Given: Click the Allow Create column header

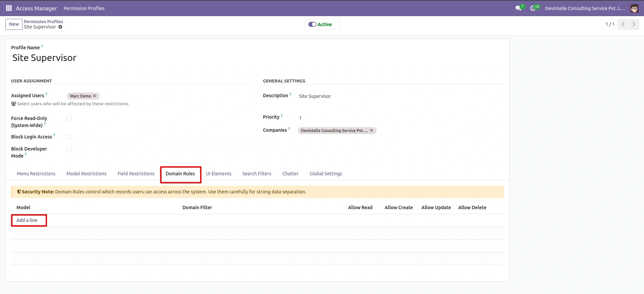Looking at the screenshot, I should pos(399,208).
